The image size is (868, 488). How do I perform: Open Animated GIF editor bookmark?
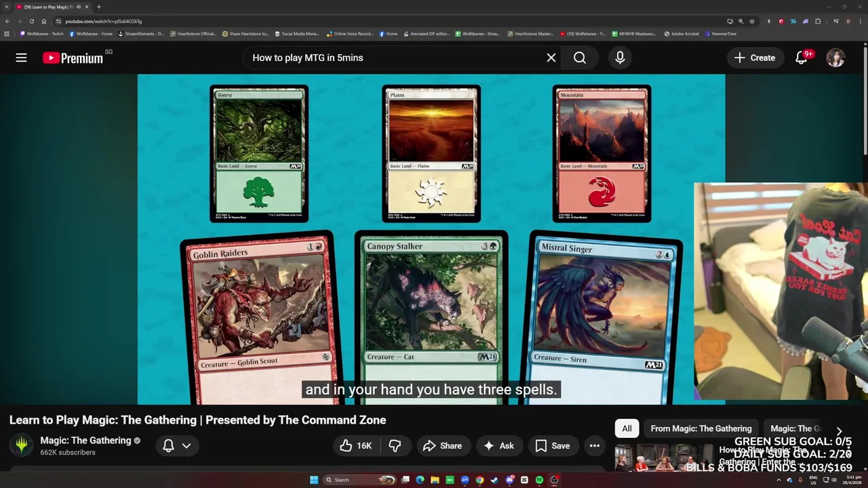click(x=427, y=33)
